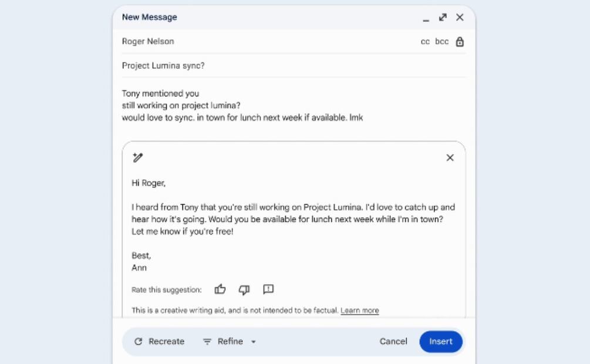Image resolution: width=590 pixels, height=364 pixels.
Task: Close the New Message window
Action: click(460, 18)
